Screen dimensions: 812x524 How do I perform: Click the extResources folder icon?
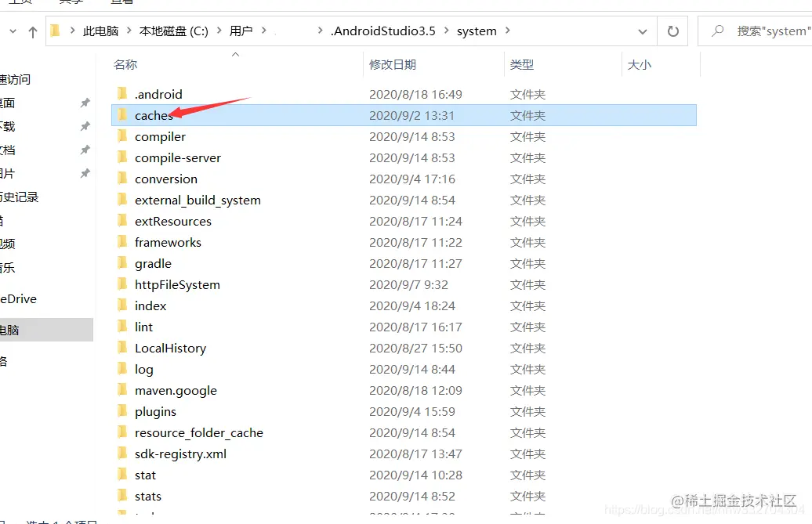coord(122,221)
